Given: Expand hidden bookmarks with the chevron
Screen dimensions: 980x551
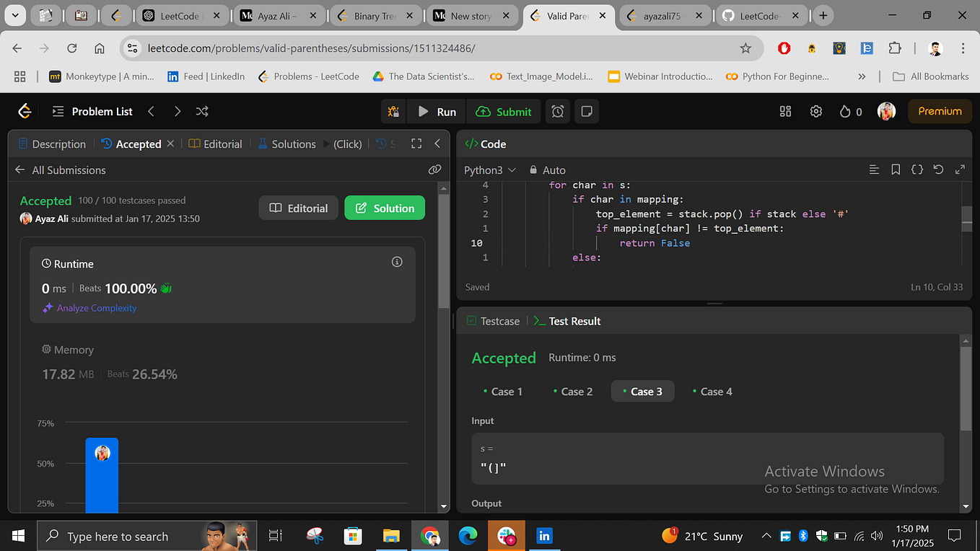Looking at the screenshot, I should coord(862,76).
